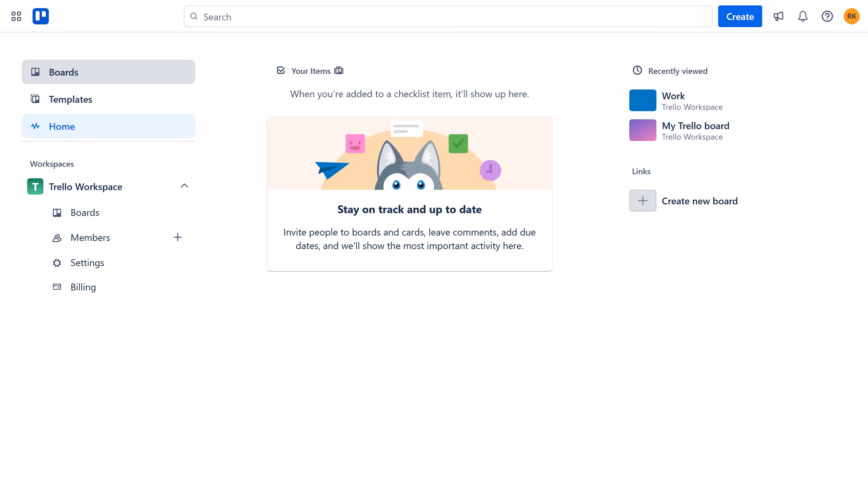The width and height of the screenshot is (868, 488).
Task: Click the Trello logo icon
Action: click(x=41, y=16)
